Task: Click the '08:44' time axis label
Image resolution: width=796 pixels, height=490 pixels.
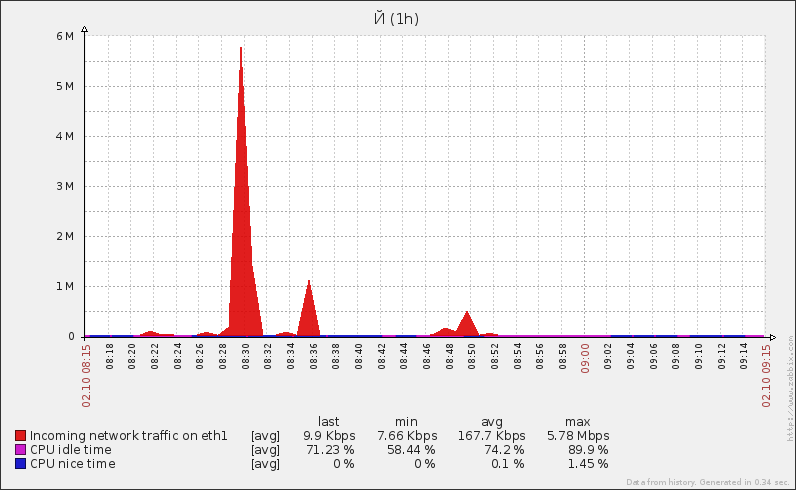Action: (404, 356)
